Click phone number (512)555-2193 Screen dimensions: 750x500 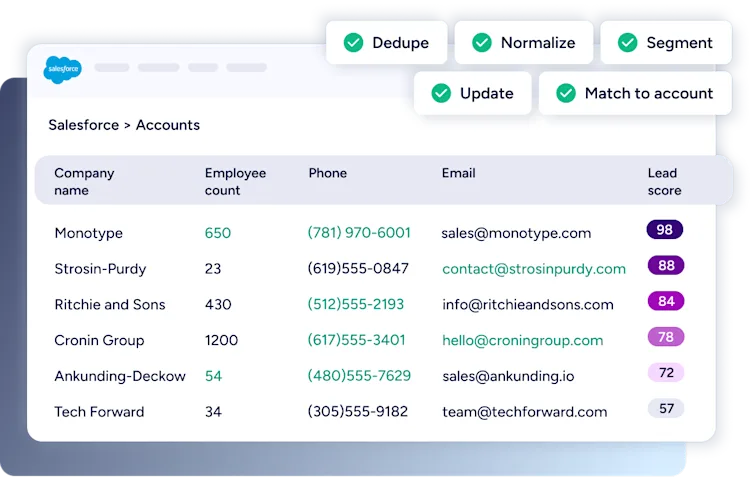tap(356, 304)
